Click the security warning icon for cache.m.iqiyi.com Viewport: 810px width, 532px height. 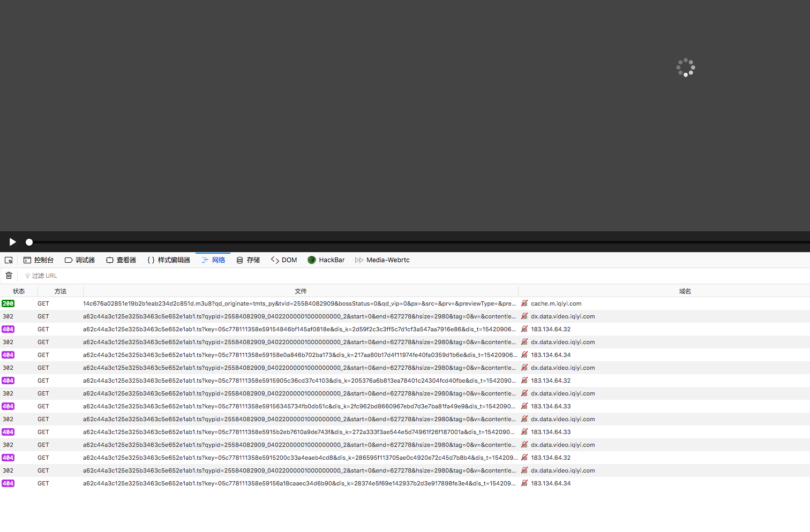click(x=524, y=303)
